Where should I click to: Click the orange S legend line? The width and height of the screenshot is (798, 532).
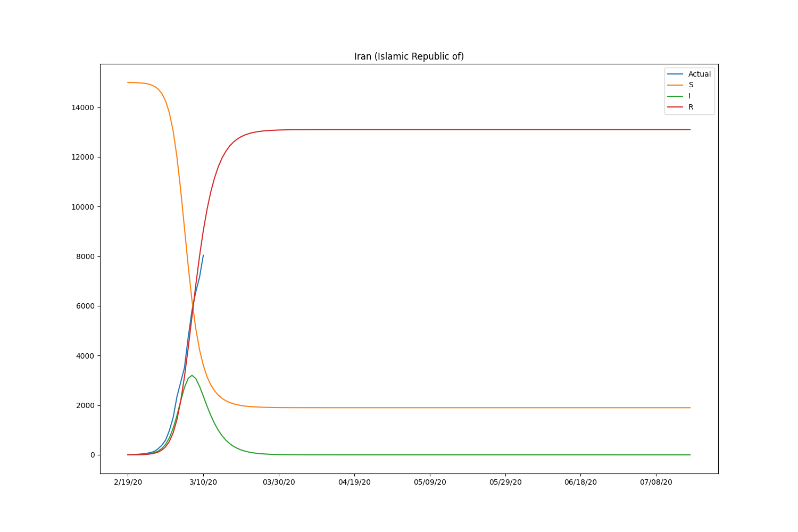676,85
